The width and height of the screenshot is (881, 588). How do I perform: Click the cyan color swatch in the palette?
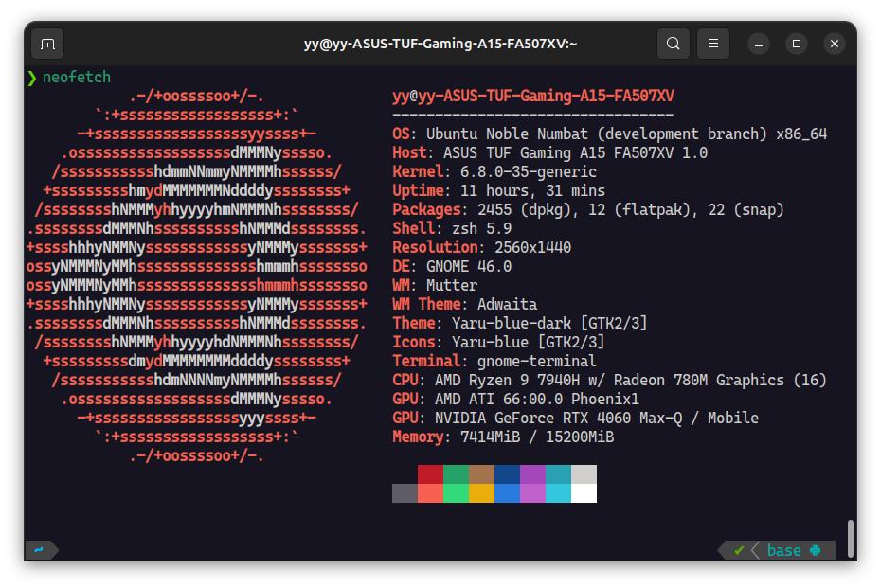559,490
